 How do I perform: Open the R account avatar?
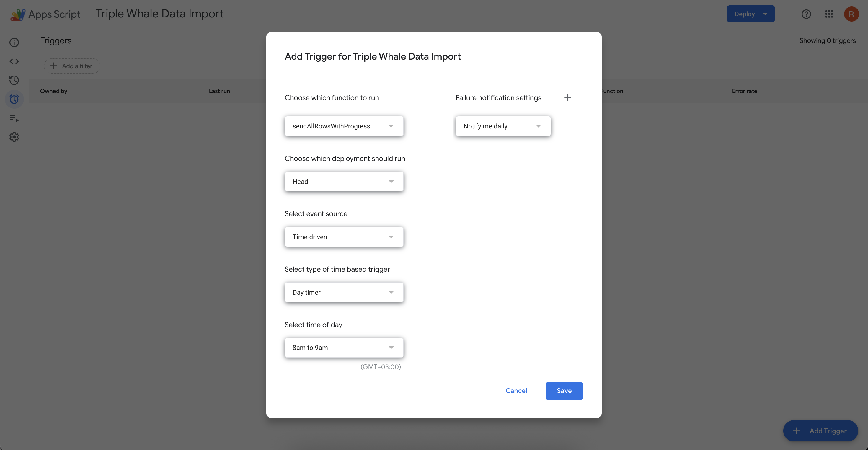tap(851, 14)
